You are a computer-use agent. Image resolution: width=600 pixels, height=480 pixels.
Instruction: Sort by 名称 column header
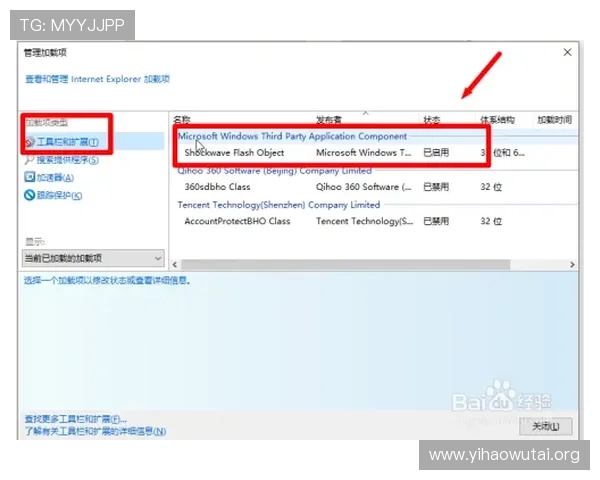click(182, 119)
